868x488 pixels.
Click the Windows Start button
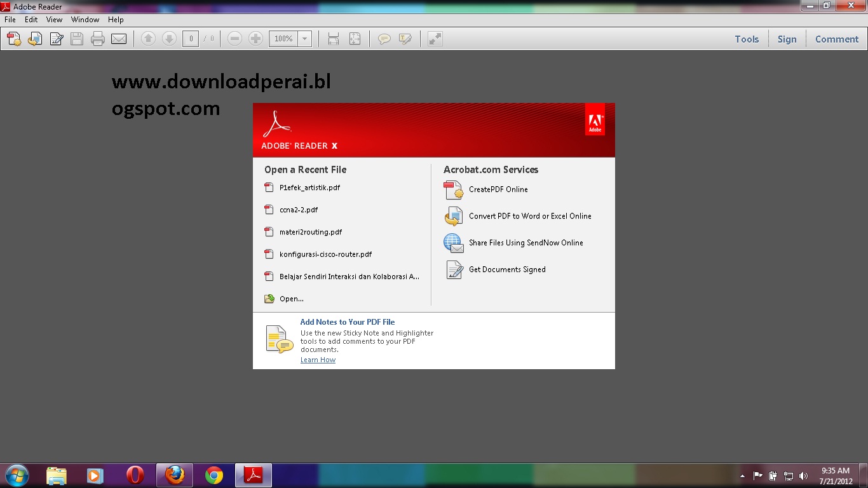pyautogui.click(x=17, y=475)
